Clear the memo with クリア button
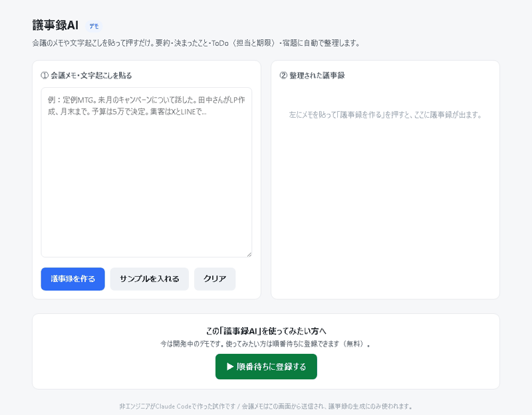Viewport: 532px width, 415px height. click(x=215, y=279)
